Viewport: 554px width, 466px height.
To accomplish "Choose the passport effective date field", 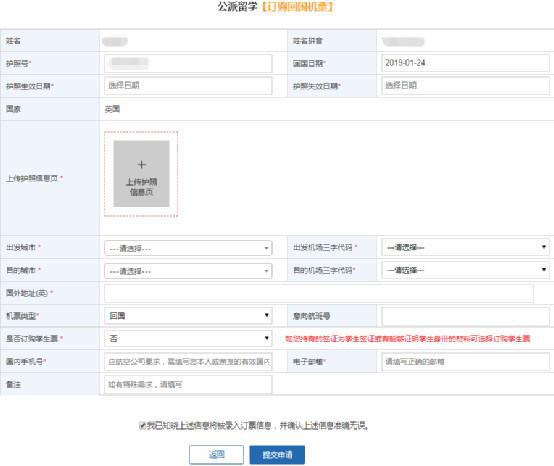I will pyautogui.click(x=188, y=85).
